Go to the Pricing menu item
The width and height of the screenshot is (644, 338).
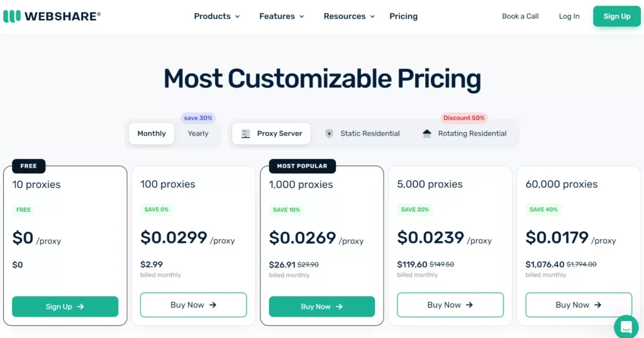(403, 16)
